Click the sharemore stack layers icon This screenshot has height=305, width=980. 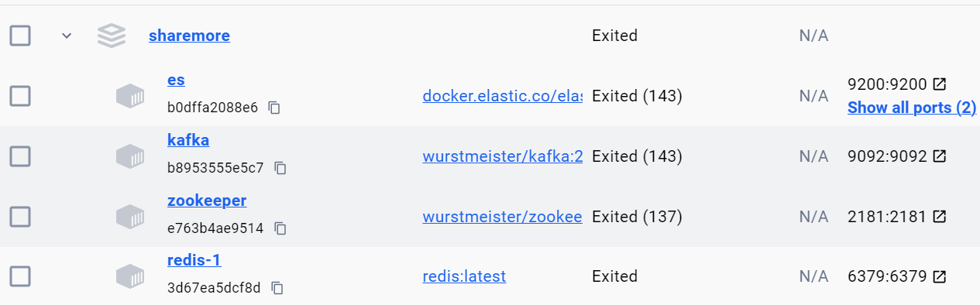pyautogui.click(x=112, y=36)
